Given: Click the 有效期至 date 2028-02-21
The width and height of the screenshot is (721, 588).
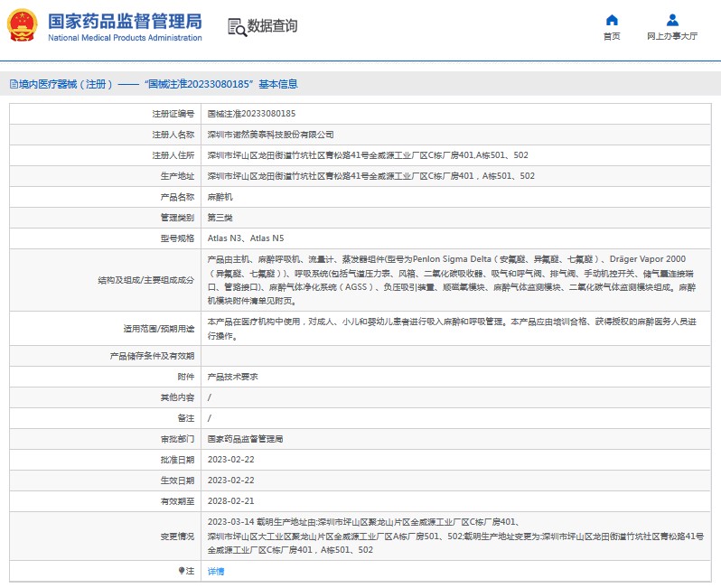Looking at the screenshot, I should [232, 500].
